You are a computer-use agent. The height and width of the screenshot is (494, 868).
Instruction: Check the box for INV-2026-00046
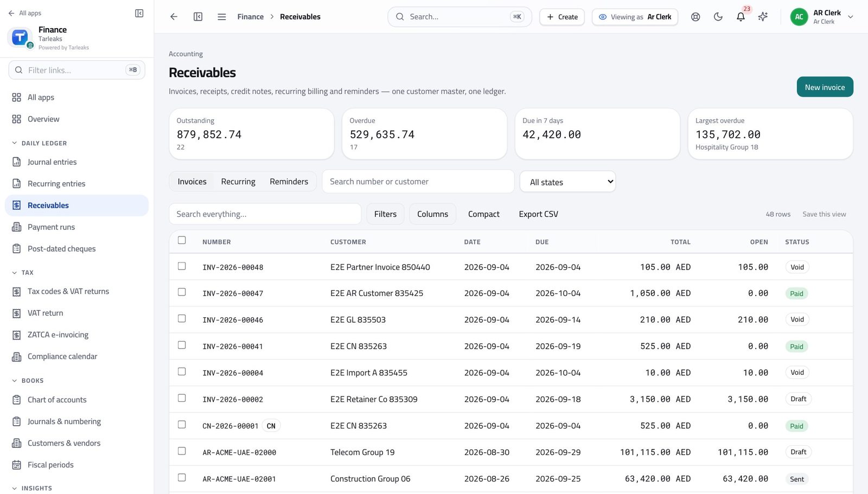(182, 319)
